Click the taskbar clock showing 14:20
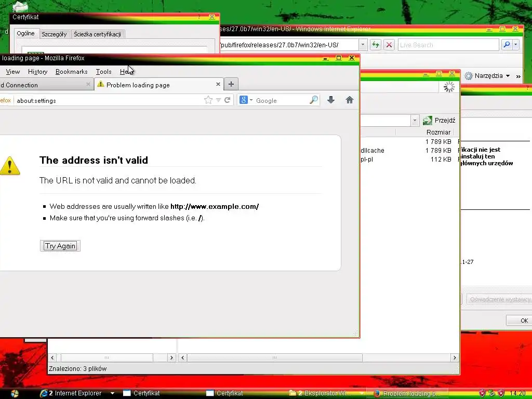Image resolution: width=532 pixels, height=399 pixels. [x=517, y=393]
